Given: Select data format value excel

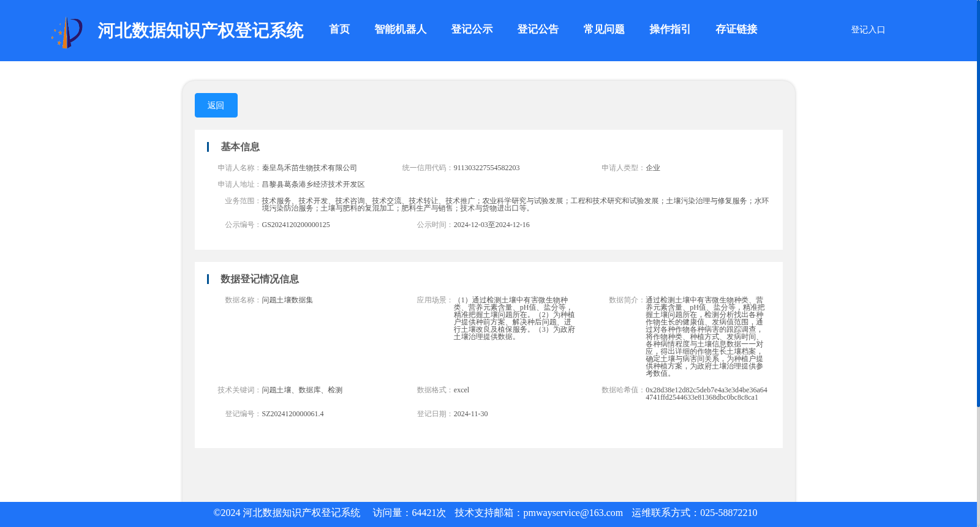Looking at the screenshot, I should tap(461, 390).
